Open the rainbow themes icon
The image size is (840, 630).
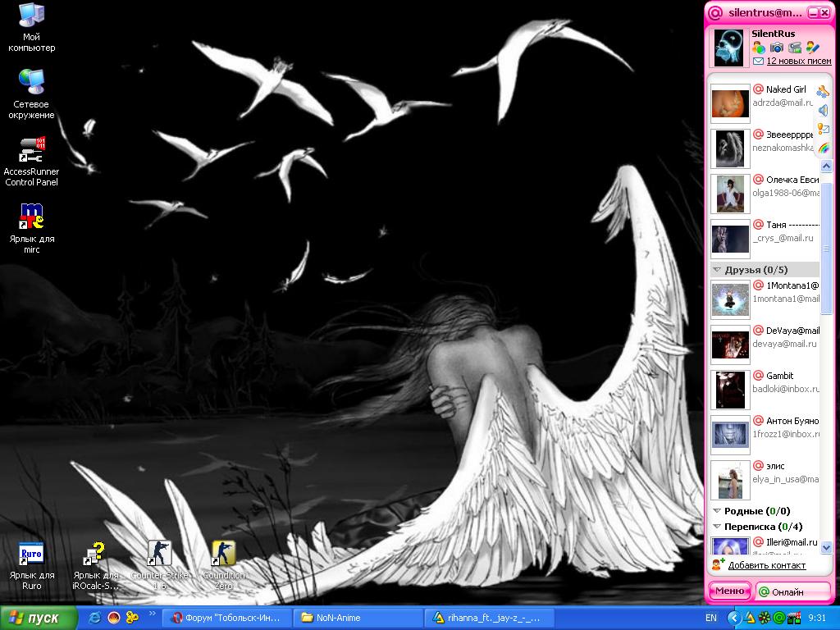(x=823, y=148)
